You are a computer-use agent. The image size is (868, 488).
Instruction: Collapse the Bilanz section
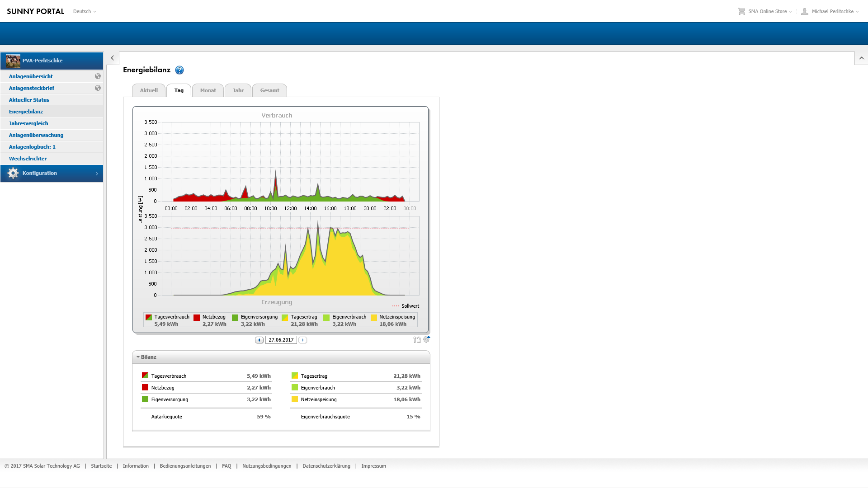pyautogui.click(x=138, y=357)
